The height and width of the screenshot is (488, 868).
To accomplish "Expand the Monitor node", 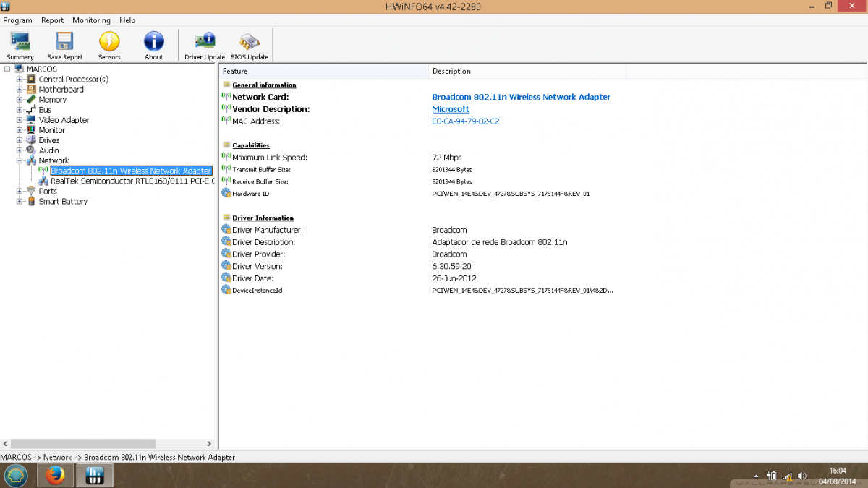I will (x=20, y=130).
